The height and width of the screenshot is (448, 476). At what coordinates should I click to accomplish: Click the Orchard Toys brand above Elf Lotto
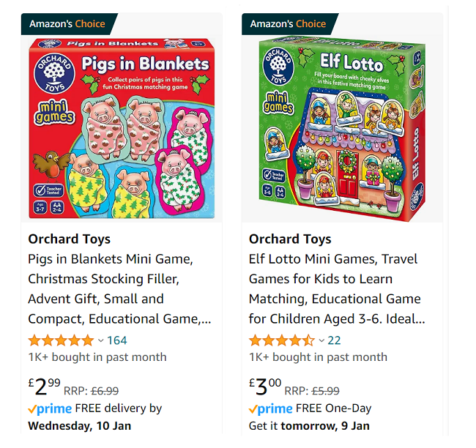tap(290, 239)
